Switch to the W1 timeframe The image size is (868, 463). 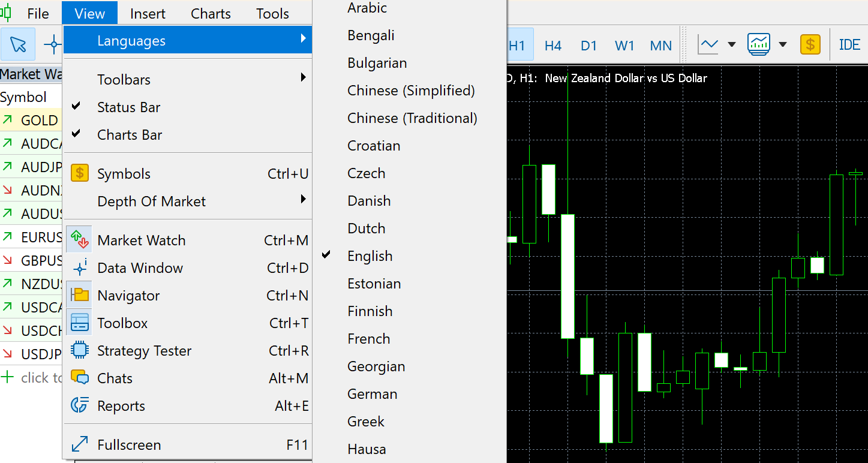pos(624,46)
